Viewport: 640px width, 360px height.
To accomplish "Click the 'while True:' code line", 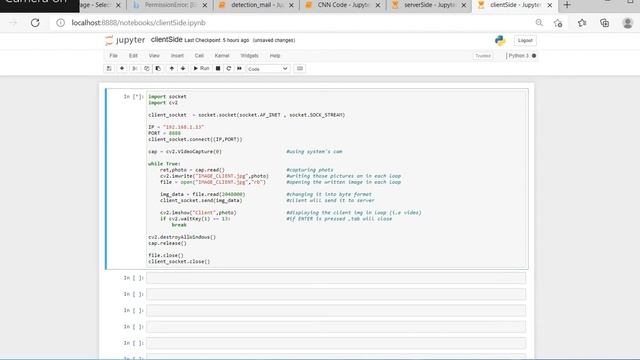I will point(164,164).
